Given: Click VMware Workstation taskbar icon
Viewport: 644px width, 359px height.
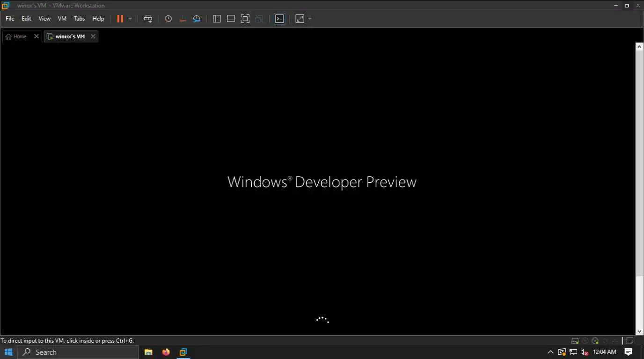Looking at the screenshot, I should 183,352.
